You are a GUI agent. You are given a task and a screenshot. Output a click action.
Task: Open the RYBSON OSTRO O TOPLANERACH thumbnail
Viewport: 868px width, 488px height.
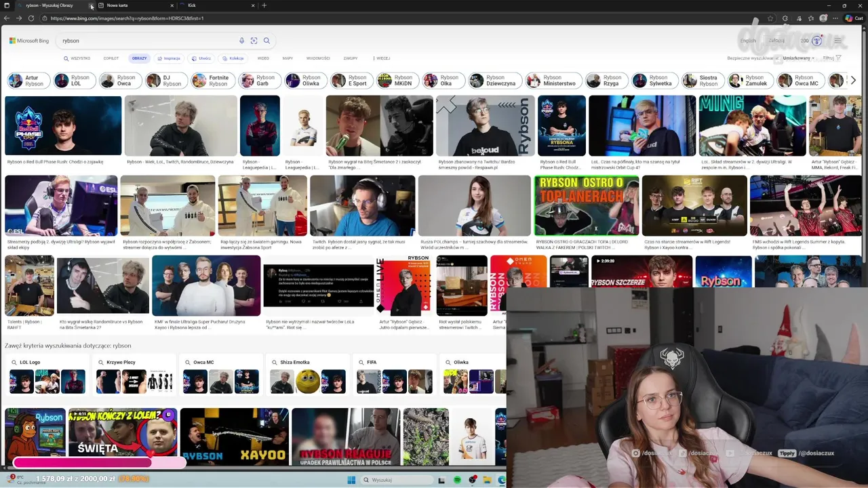[x=587, y=206]
